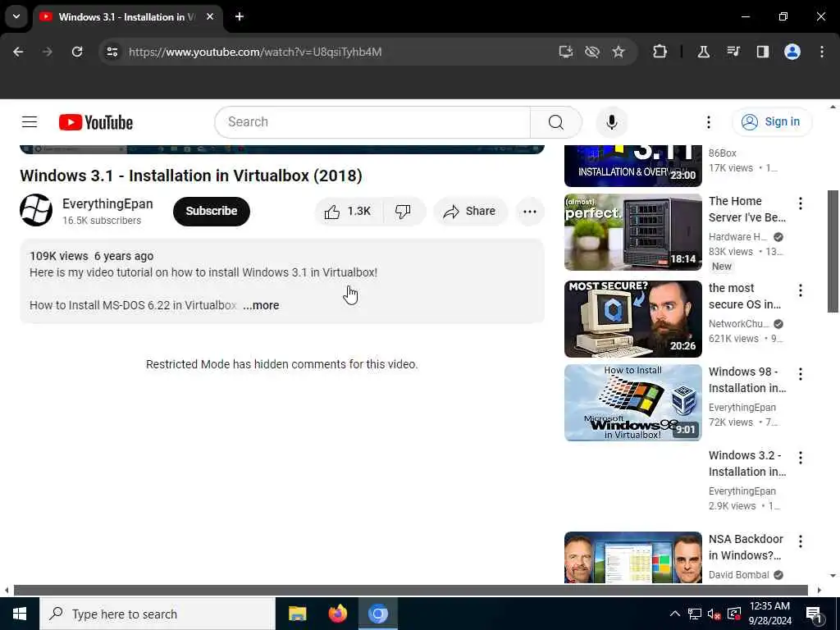Viewport: 840px width, 630px height.
Task: Open the notification center icon
Action: 814,614
